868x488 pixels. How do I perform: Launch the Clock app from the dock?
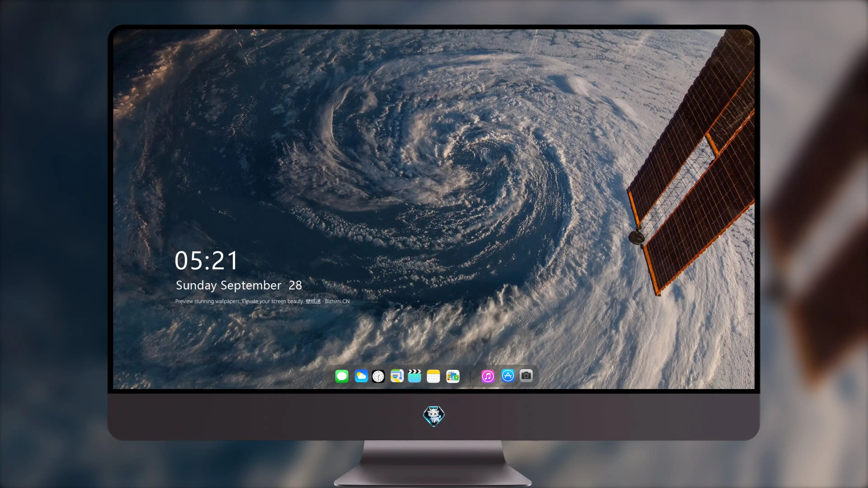[378, 376]
